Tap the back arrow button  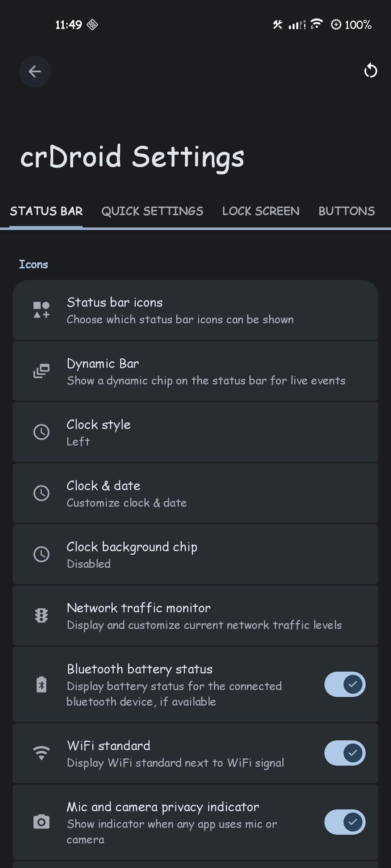pos(35,72)
